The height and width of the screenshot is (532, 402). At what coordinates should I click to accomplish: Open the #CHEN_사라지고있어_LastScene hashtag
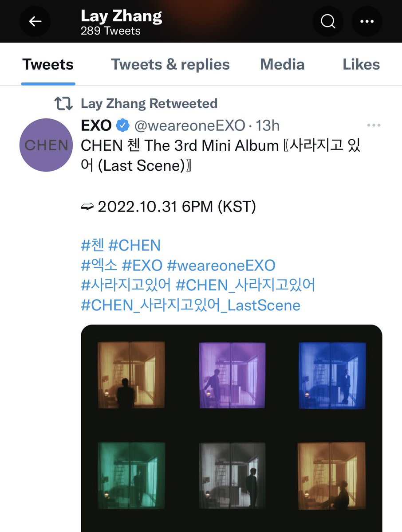(x=191, y=305)
